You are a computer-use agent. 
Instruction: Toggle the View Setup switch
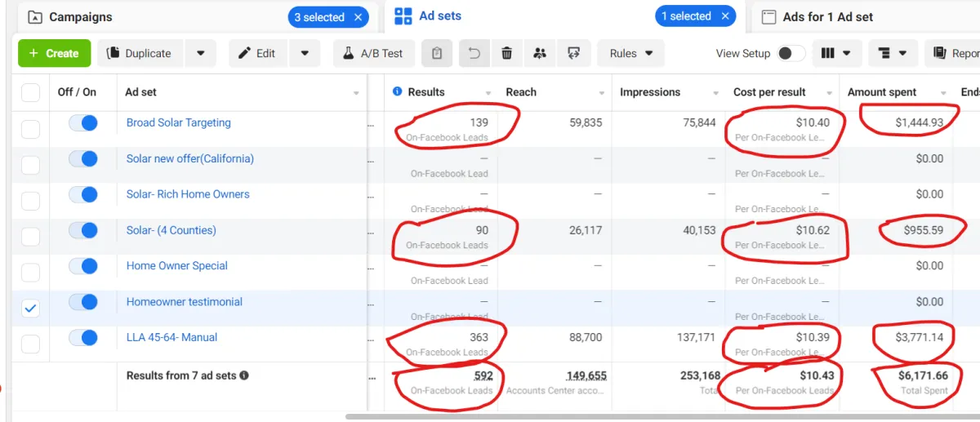[791, 53]
